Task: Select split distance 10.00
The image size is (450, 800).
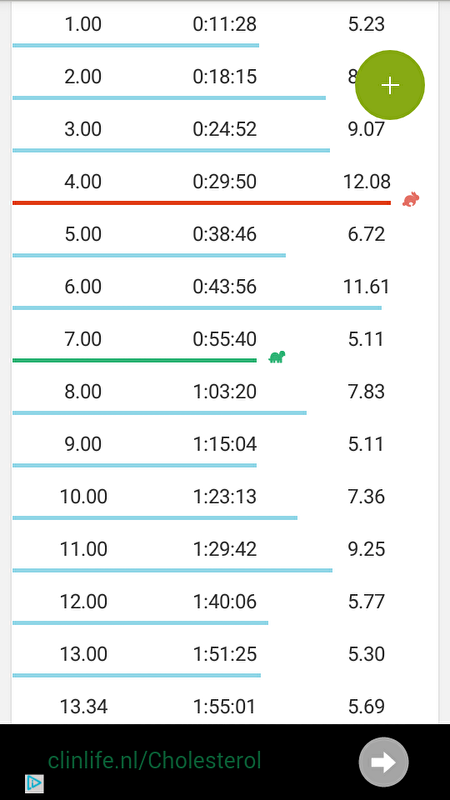Action: 84,497
